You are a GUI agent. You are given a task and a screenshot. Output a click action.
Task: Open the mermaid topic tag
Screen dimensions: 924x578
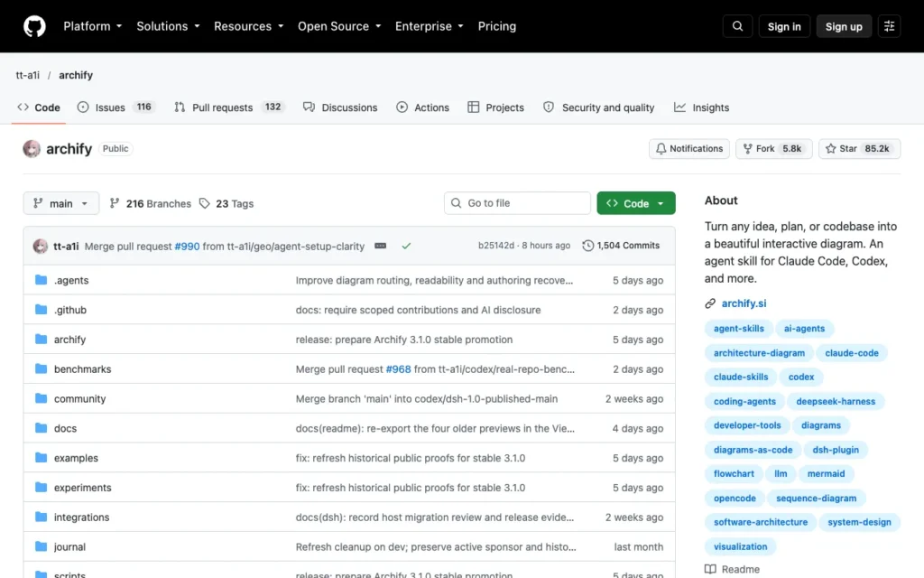pos(826,473)
